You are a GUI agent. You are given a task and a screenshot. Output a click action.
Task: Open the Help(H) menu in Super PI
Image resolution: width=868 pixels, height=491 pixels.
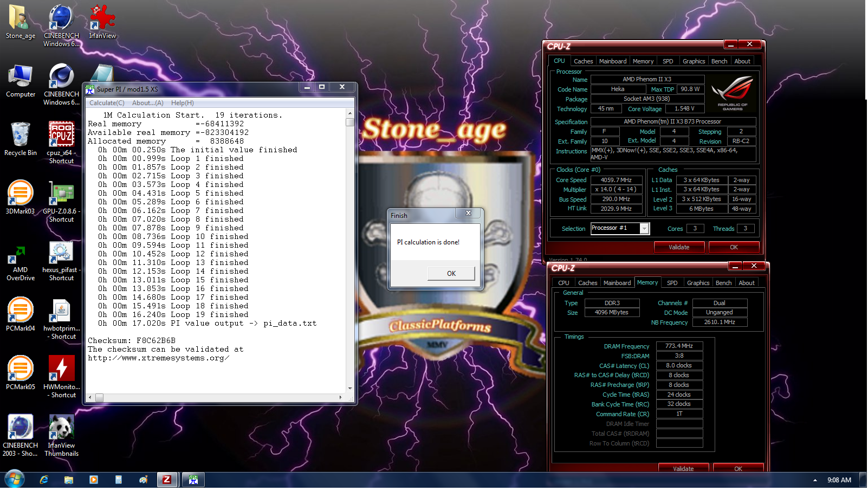coord(183,103)
